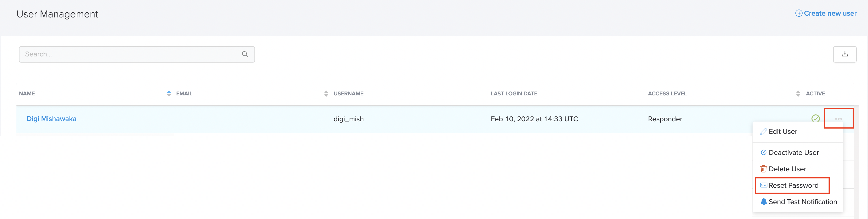
Task: Click the pencil icon next to Edit User
Action: pos(764,131)
